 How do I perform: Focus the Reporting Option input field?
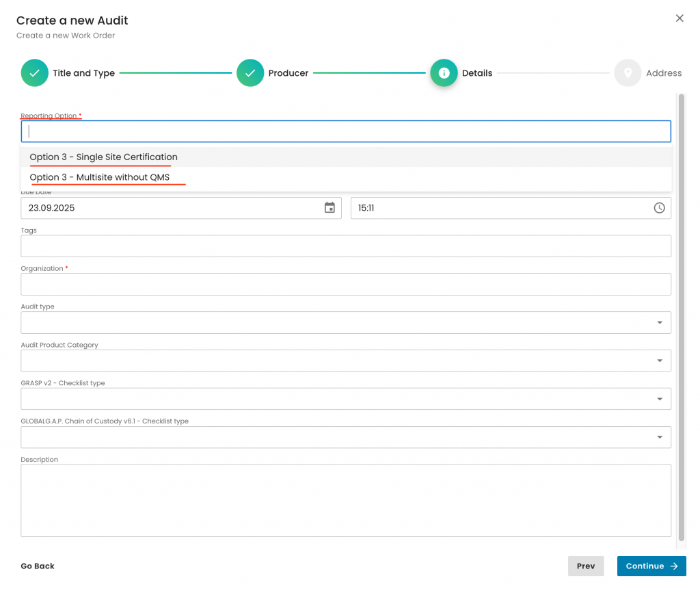coord(346,131)
